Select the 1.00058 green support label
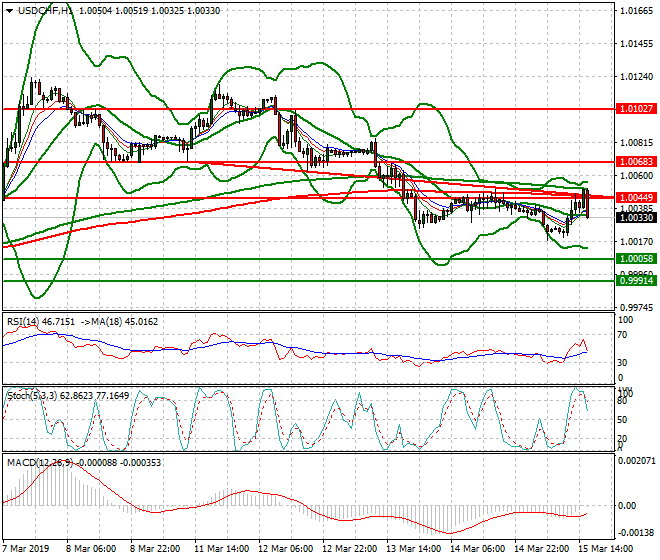The image size is (660, 560). pyautogui.click(x=636, y=259)
